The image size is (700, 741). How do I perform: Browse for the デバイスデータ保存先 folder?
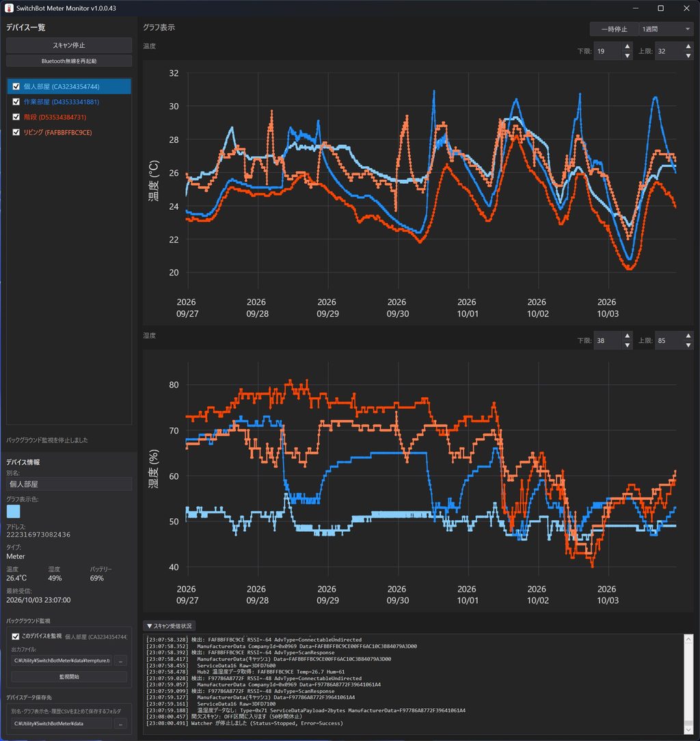(120, 723)
